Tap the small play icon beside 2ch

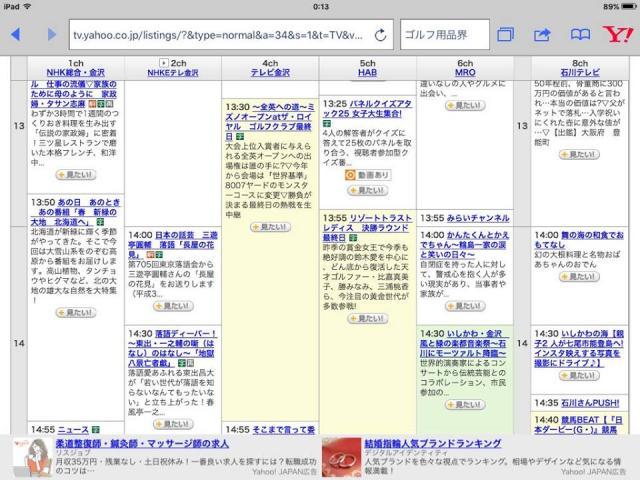163,63
